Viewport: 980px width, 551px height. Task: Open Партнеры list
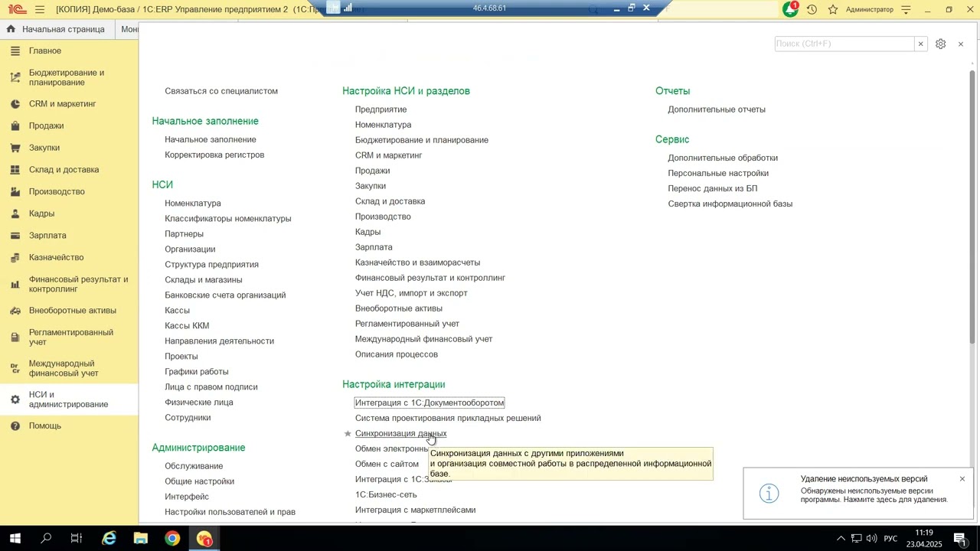click(x=184, y=234)
